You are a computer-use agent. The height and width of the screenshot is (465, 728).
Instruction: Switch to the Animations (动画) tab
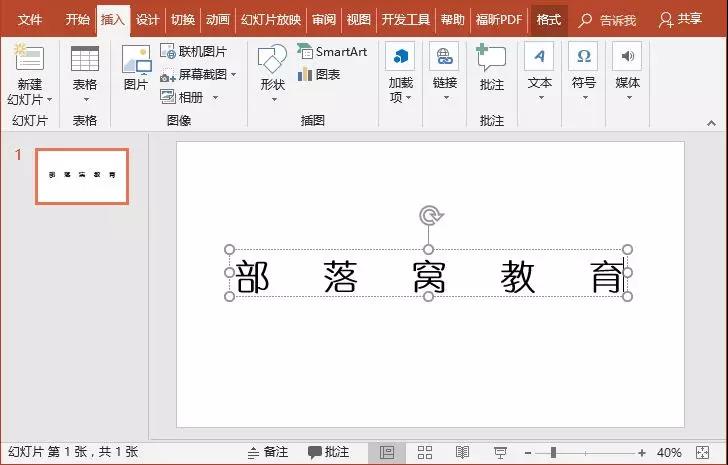[218, 20]
